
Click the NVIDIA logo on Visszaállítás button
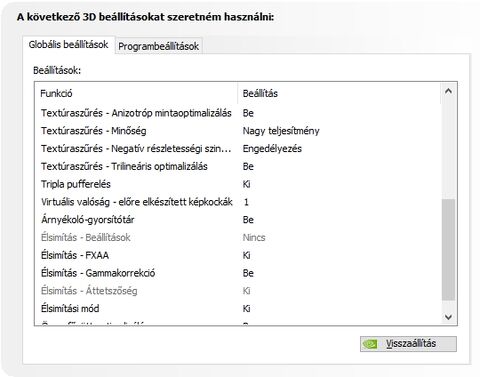pos(370,344)
